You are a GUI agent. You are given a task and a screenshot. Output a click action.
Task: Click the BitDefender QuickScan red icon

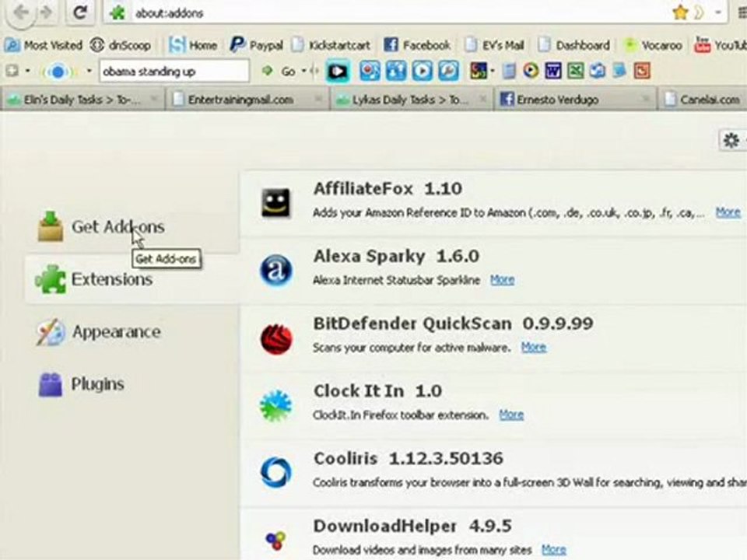click(x=275, y=339)
